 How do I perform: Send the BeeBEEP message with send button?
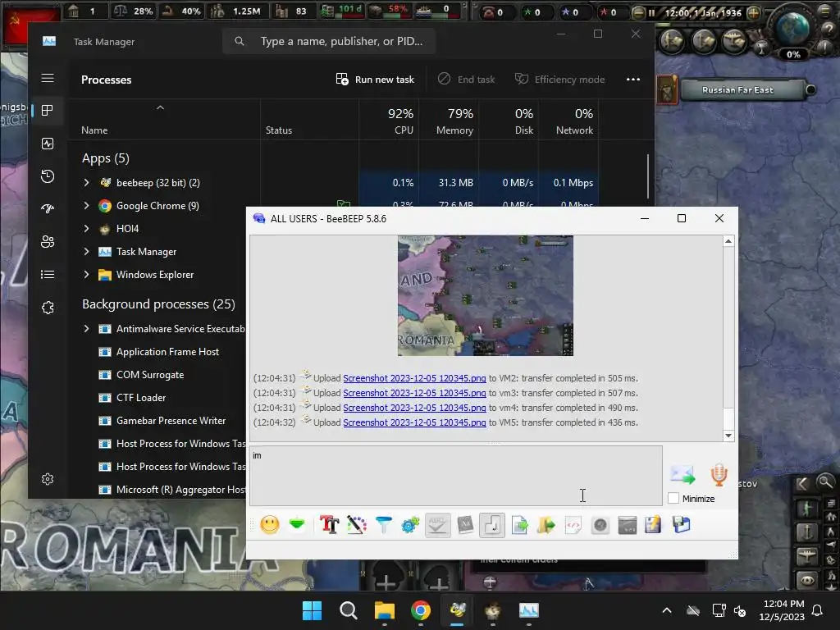pyautogui.click(x=682, y=475)
